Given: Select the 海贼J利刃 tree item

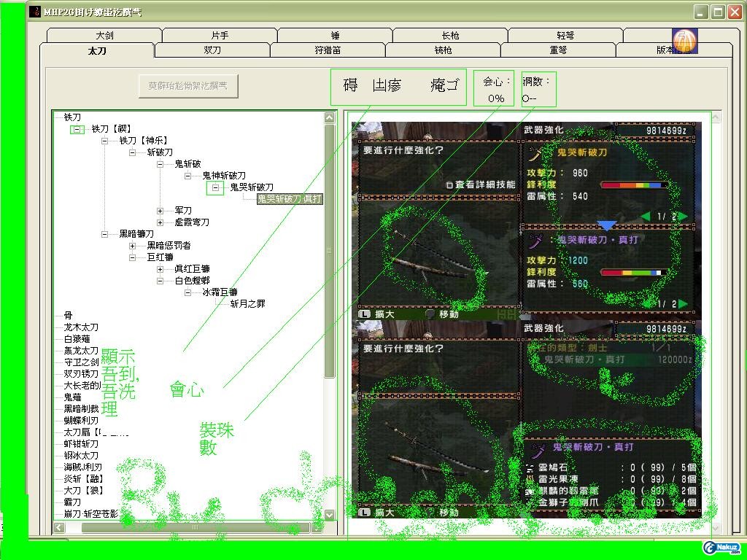Looking at the screenshot, I should pos(83,467).
